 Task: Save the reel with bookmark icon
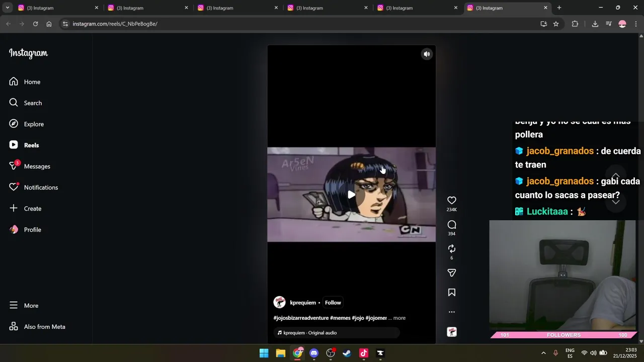point(452,293)
